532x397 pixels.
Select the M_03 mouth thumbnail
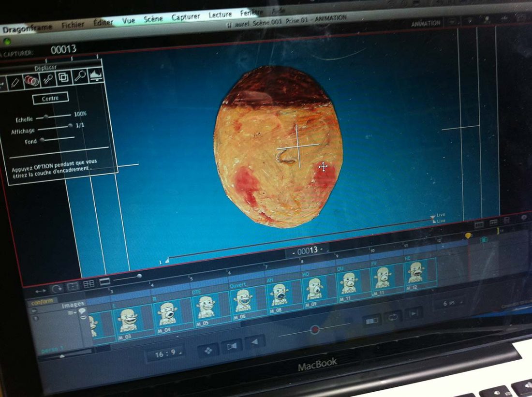[133, 323]
